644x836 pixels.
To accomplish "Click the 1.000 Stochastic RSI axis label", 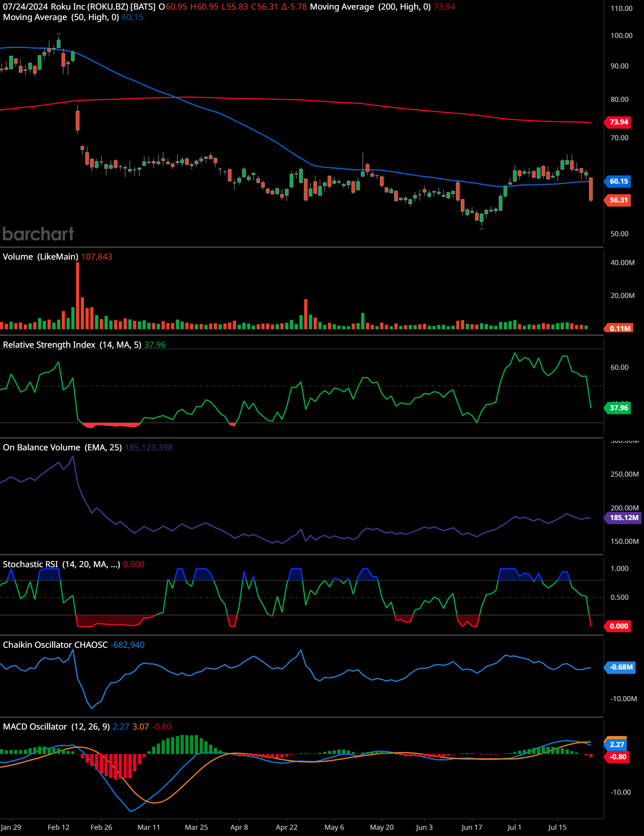I will [x=619, y=568].
